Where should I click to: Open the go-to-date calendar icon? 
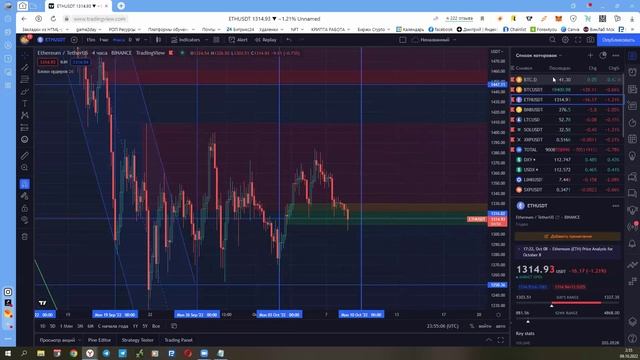(174, 326)
